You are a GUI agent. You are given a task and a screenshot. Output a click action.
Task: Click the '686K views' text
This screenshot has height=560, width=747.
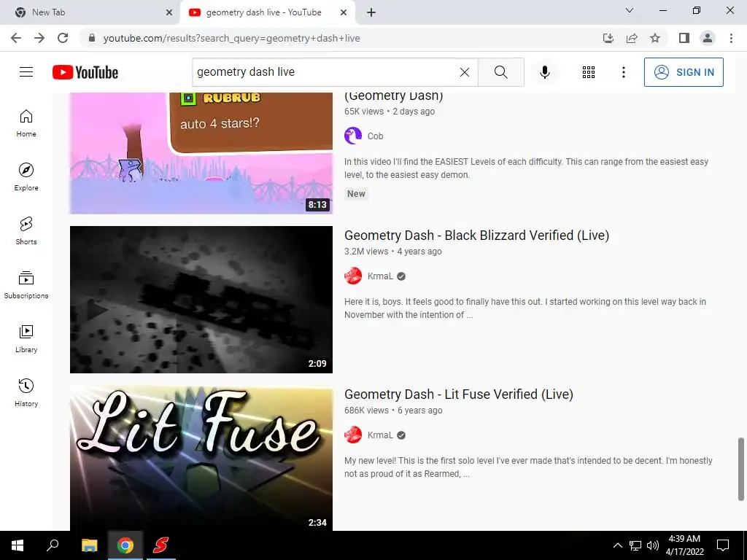coord(366,411)
